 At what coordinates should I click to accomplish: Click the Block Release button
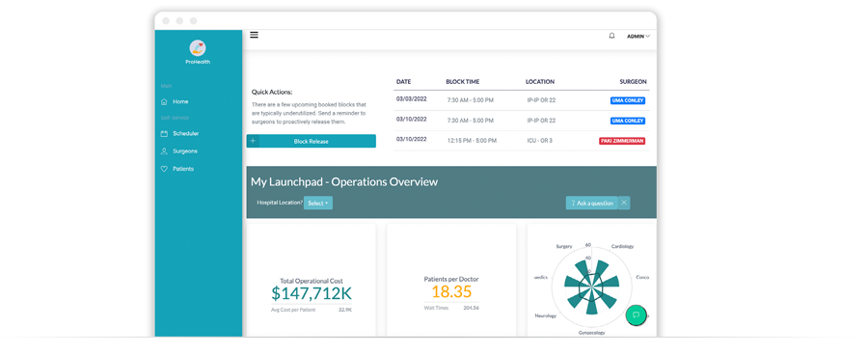coord(312,141)
